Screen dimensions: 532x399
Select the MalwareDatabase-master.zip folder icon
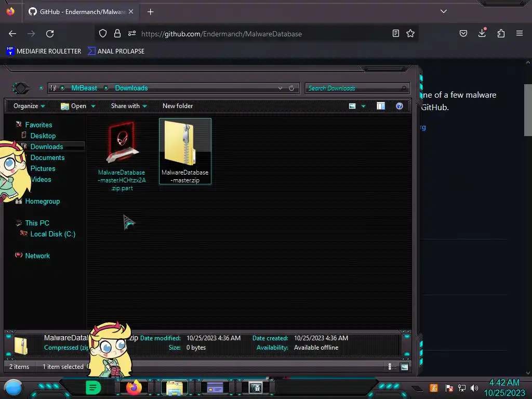coord(185,151)
